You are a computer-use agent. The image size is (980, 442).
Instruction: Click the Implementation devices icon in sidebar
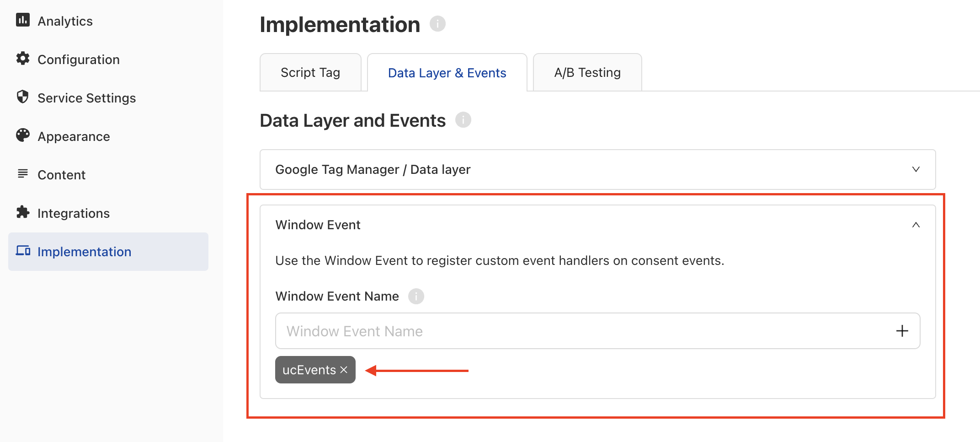click(23, 251)
